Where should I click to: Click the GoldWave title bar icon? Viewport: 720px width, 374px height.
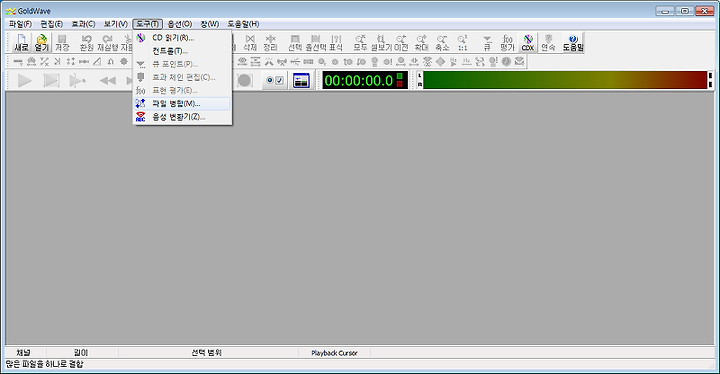pos(11,11)
